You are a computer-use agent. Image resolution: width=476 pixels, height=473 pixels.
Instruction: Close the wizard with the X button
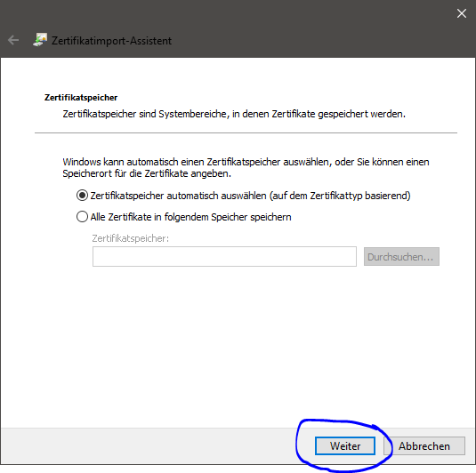tap(462, 13)
